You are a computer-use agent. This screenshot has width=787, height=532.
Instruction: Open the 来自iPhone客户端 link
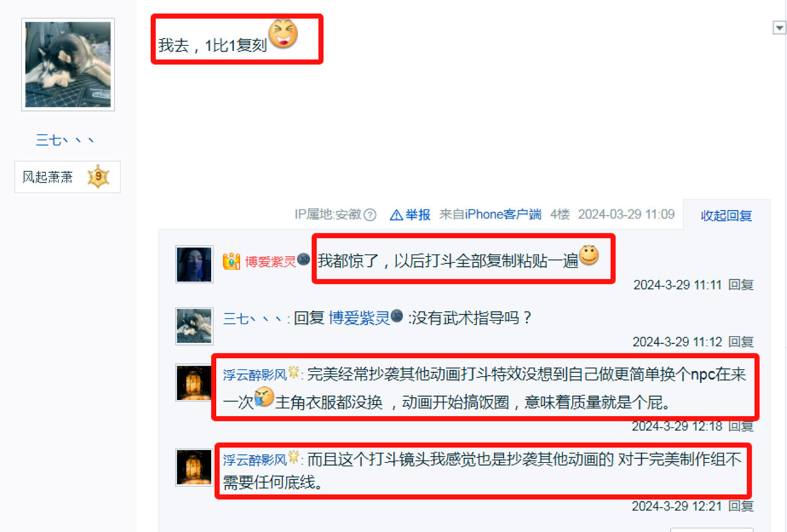point(491,214)
